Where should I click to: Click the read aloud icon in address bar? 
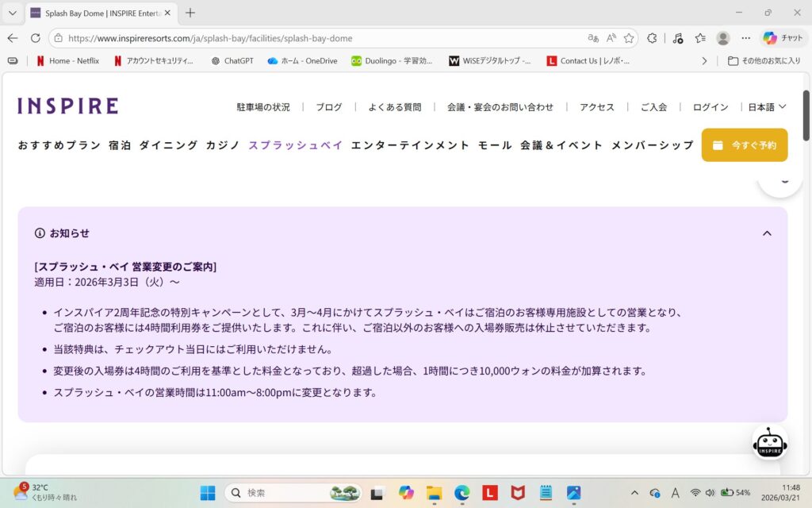click(x=611, y=38)
